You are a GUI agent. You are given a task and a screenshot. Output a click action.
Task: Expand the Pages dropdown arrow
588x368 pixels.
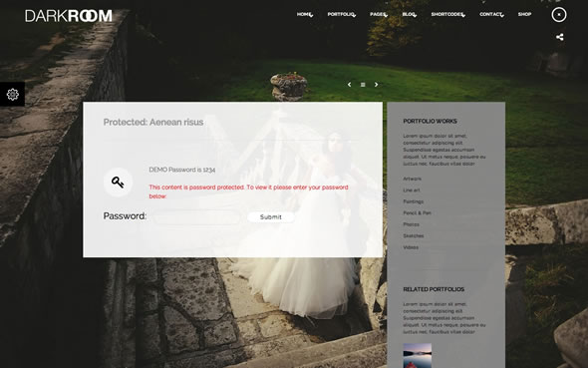click(386, 16)
